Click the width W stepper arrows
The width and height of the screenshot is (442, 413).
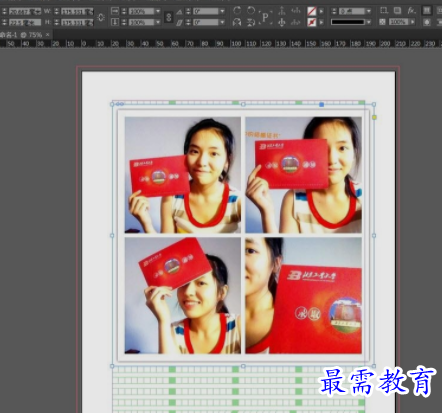point(57,12)
